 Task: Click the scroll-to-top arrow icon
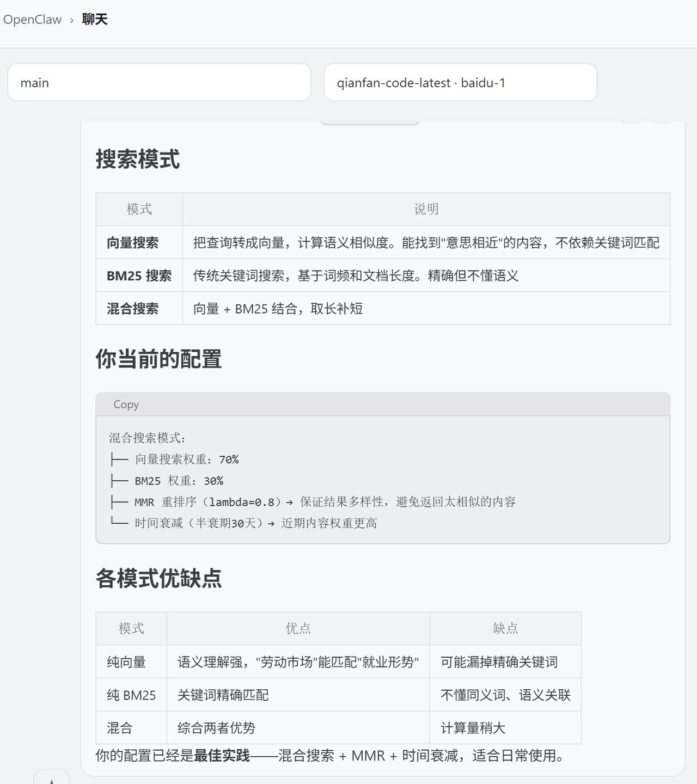pyautogui.click(x=52, y=780)
